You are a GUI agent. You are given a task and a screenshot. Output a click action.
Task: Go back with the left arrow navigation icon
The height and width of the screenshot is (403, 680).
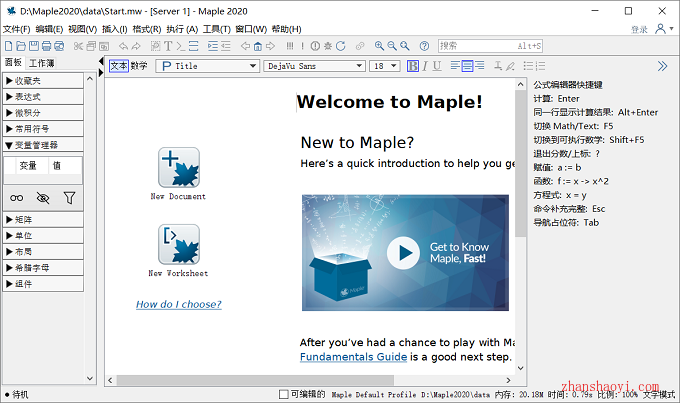[245, 46]
